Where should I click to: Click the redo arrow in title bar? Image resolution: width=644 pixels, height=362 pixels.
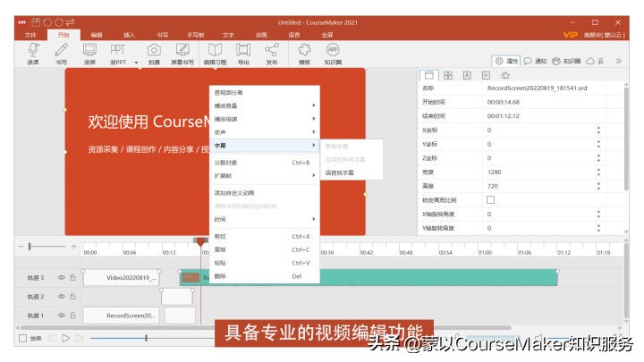coord(59,22)
